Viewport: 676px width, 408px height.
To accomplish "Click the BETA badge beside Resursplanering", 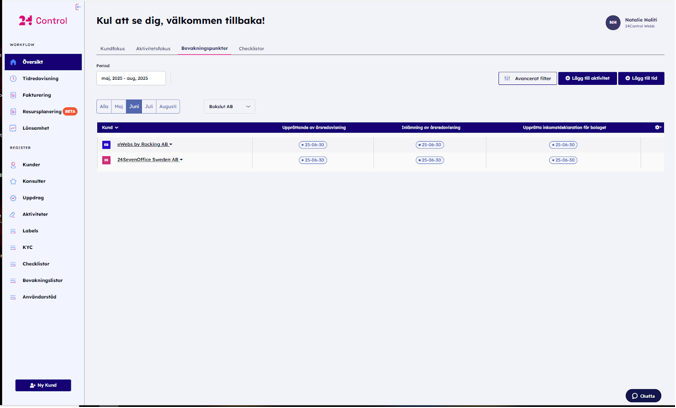I will 70,112.
